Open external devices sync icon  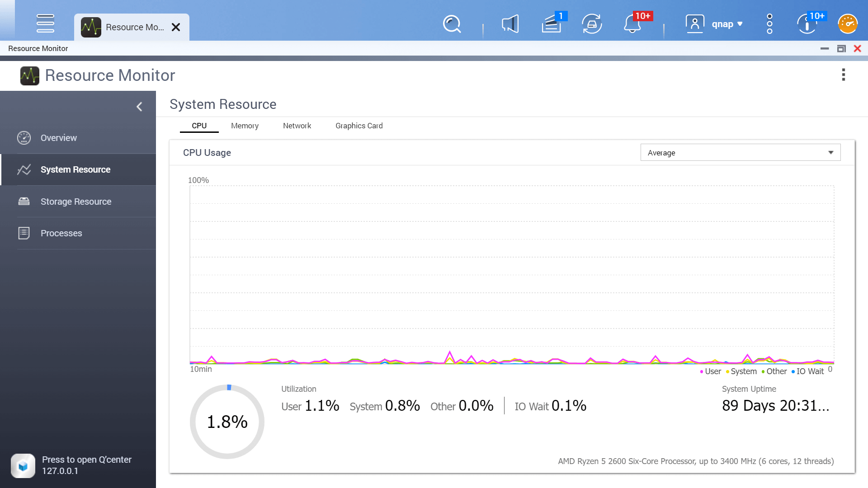pyautogui.click(x=592, y=24)
